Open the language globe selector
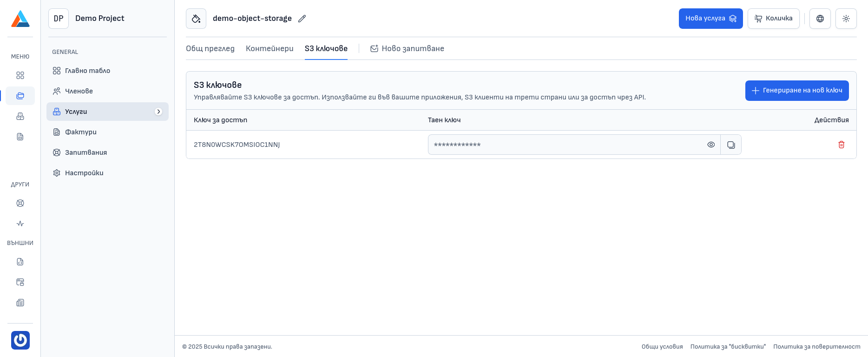The height and width of the screenshot is (357, 868). click(820, 19)
